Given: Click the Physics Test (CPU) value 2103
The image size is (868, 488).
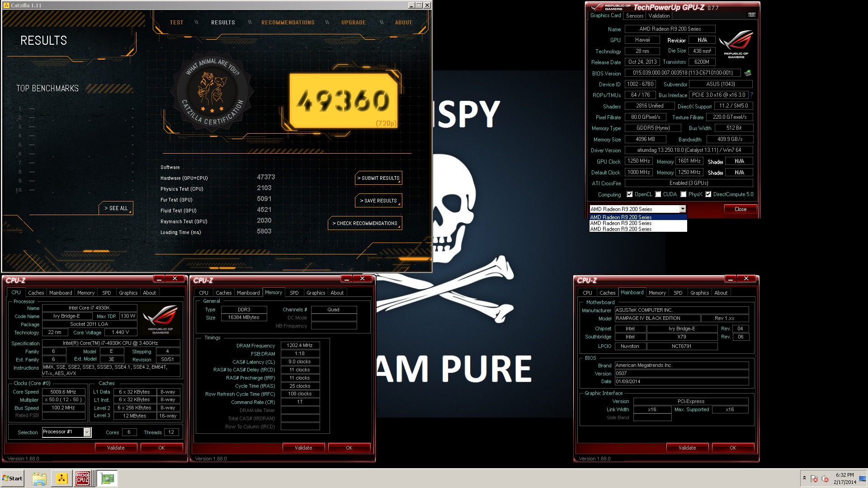Looking at the screenshot, I should (x=264, y=188).
